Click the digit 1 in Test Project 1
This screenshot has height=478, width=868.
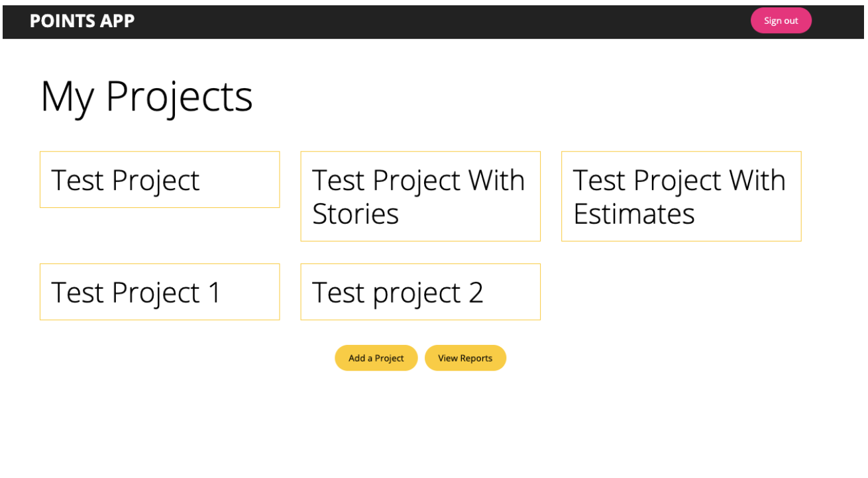214,293
